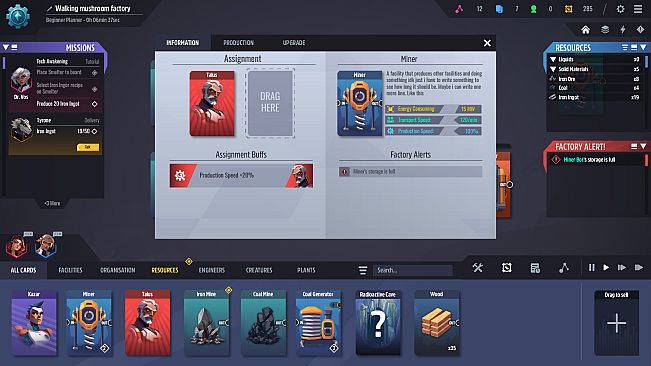Rename factory using pencil icon beside title
Image resolution: width=651 pixels, height=366 pixels.
point(49,8)
